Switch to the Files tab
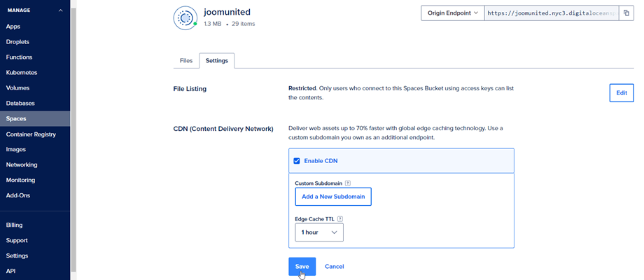Screen dimensions: 644x280 tap(185, 61)
